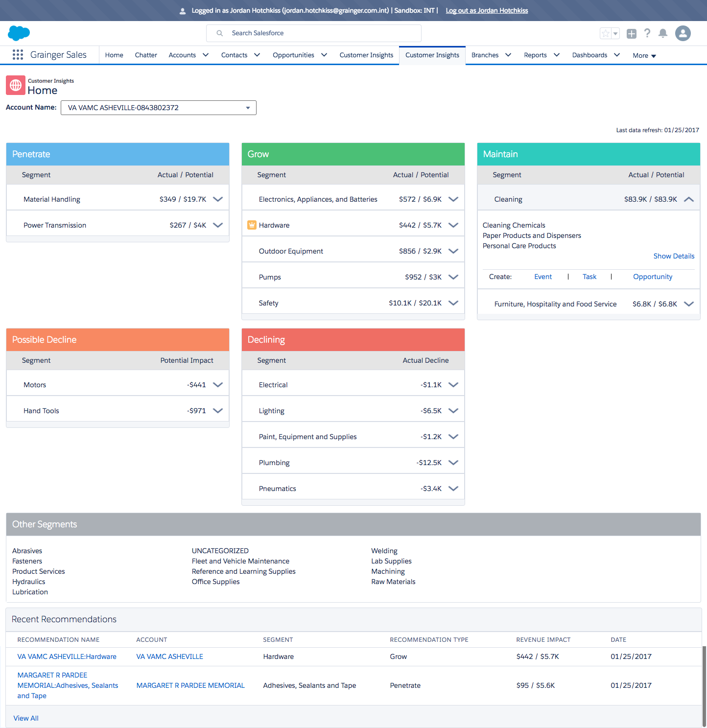Expand the Power Transmission segment row

pyautogui.click(x=218, y=225)
